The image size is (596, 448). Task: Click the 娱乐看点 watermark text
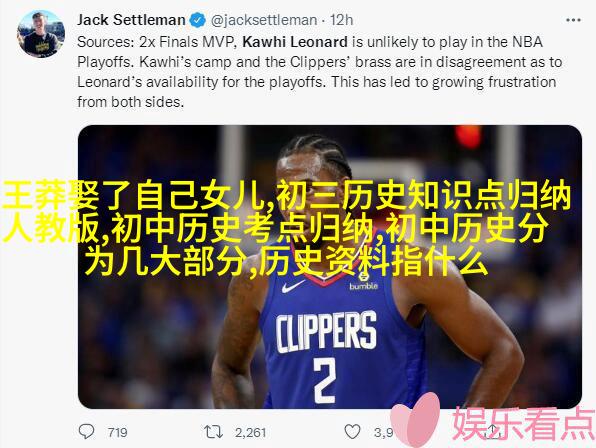pos(523,423)
